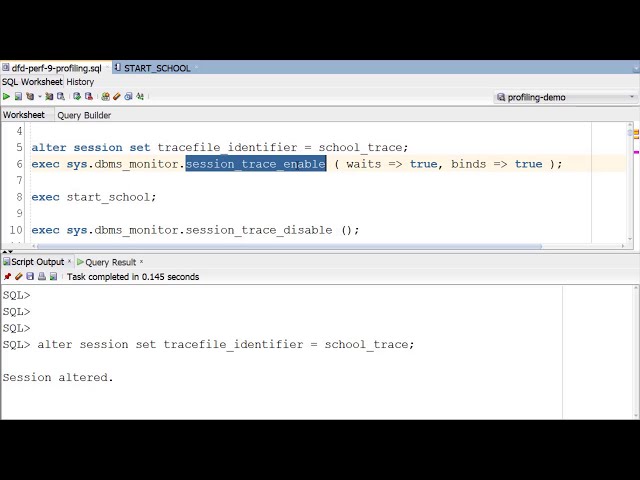Click the Script Output save icon
The height and width of the screenshot is (480, 640).
[30, 277]
